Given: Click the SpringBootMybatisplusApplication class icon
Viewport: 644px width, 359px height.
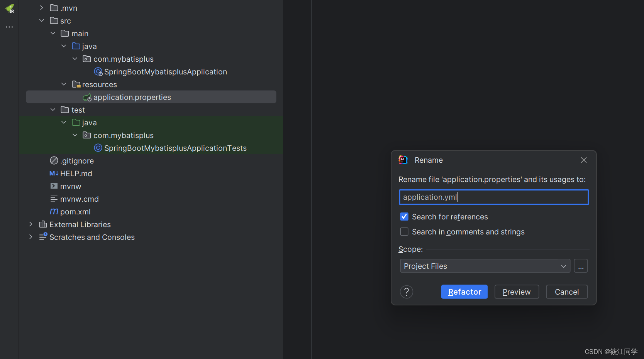Looking at the screenshot, I should point(98,71).
